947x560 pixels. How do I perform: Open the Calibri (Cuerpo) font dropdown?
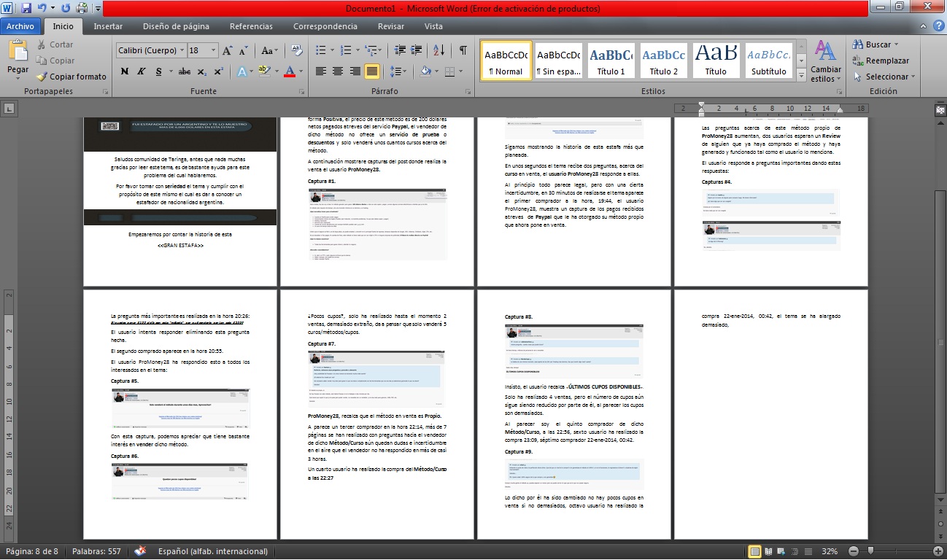click(181, 51)
